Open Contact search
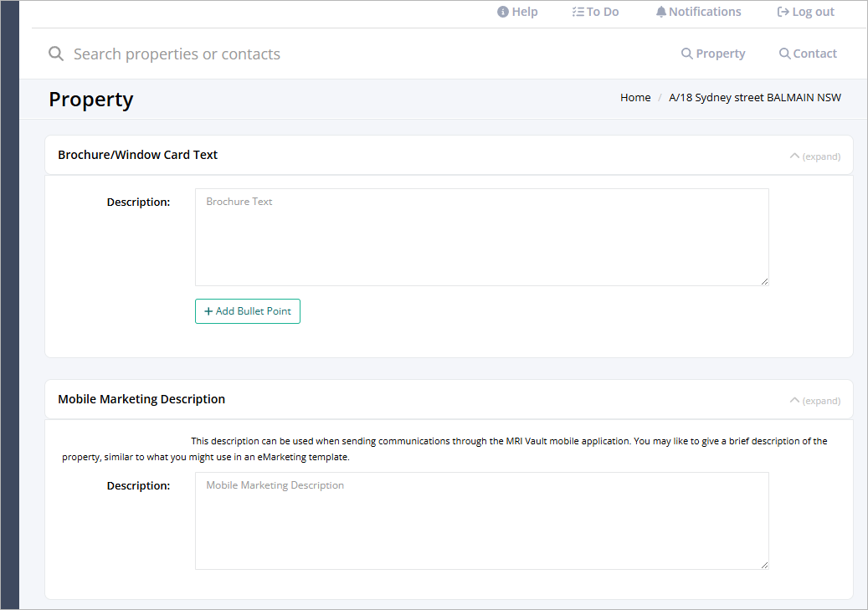 [x=808, y=54]
